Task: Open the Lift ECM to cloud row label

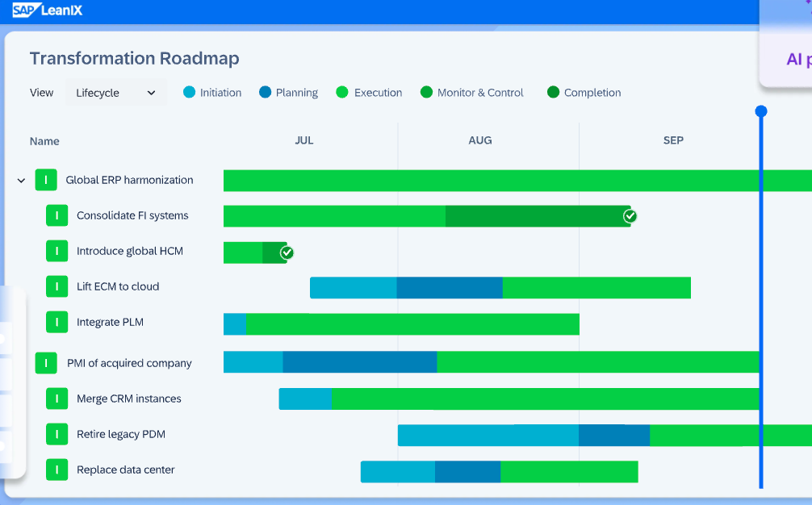Action: coord(118,286)
